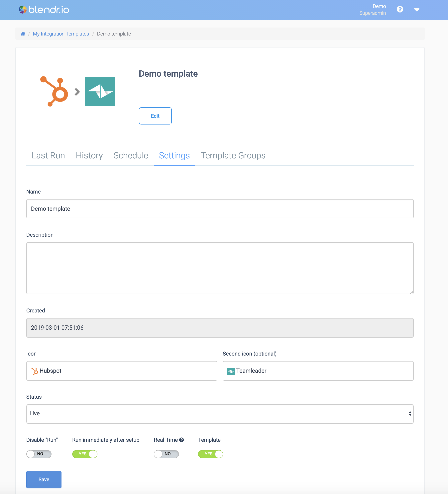
Task: Toggle the Real-Time switch
Action: (x=166, y=454)
